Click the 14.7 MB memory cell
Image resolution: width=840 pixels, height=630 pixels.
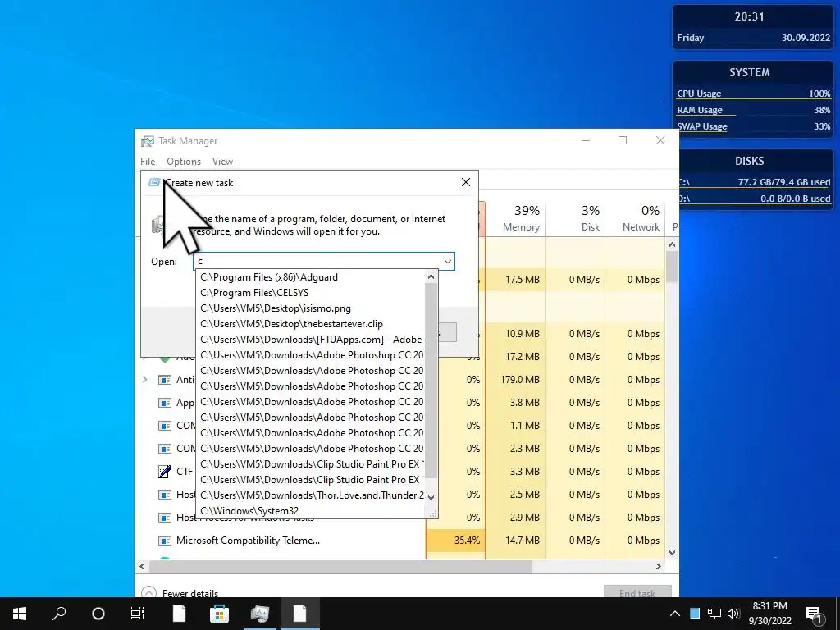pyautogui.click(x=515, y=541)
